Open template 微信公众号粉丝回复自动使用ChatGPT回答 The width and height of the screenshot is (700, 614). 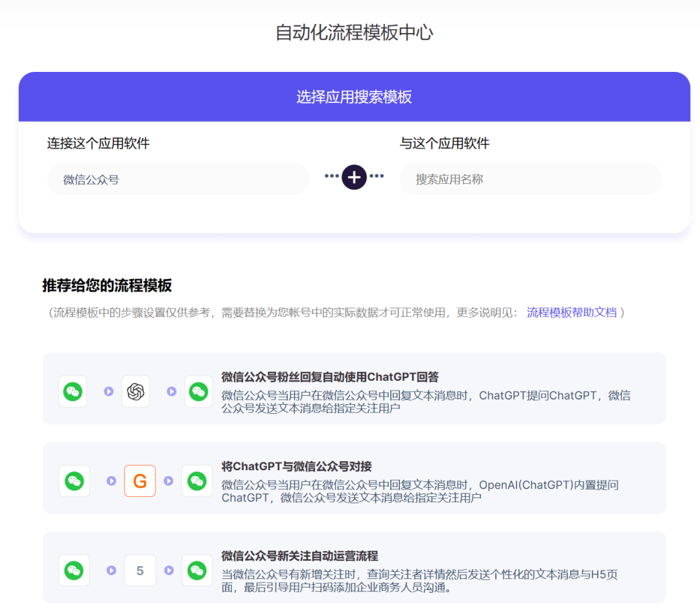330,377
